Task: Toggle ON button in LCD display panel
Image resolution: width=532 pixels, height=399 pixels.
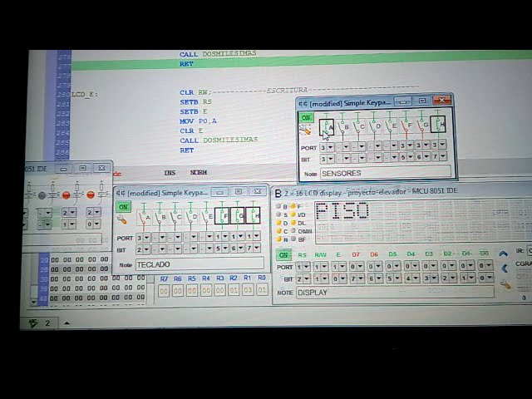Action: point(284,254)
